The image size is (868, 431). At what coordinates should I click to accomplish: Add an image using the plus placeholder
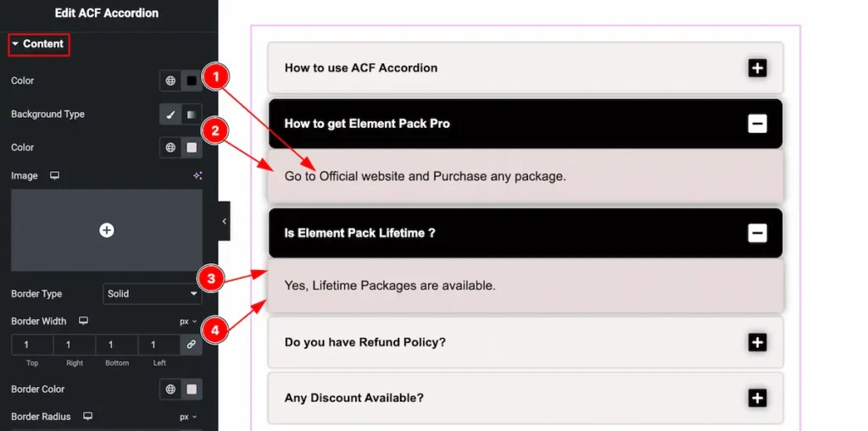tap(107, 230)
